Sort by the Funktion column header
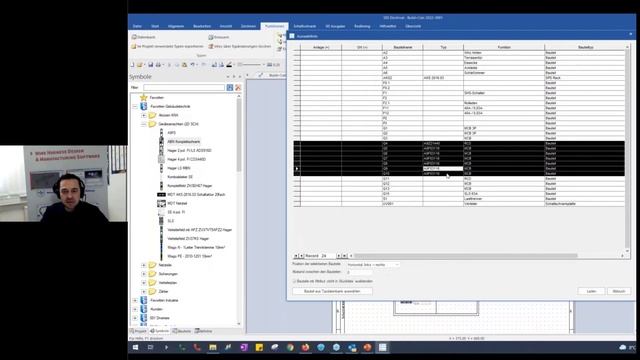The width and height of the screenshot is (640, 360). tap(504, 47)
